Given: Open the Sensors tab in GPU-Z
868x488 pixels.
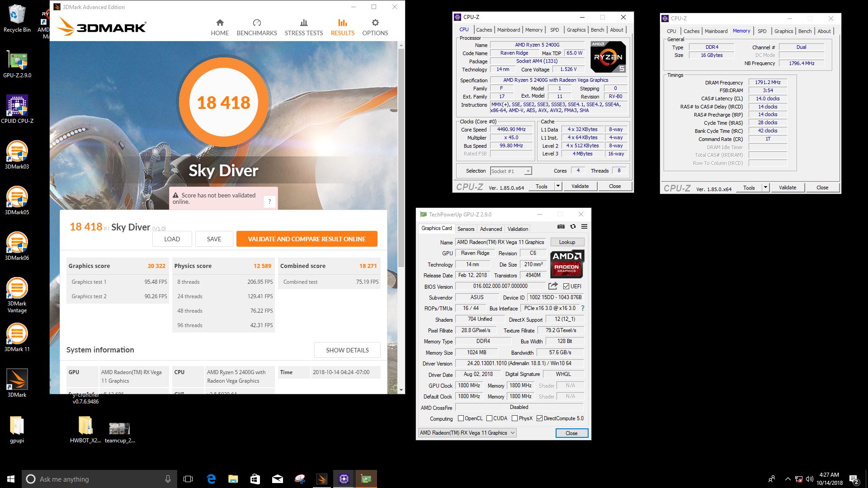Looking at the screenshot, I should click(x=466, y=229).
